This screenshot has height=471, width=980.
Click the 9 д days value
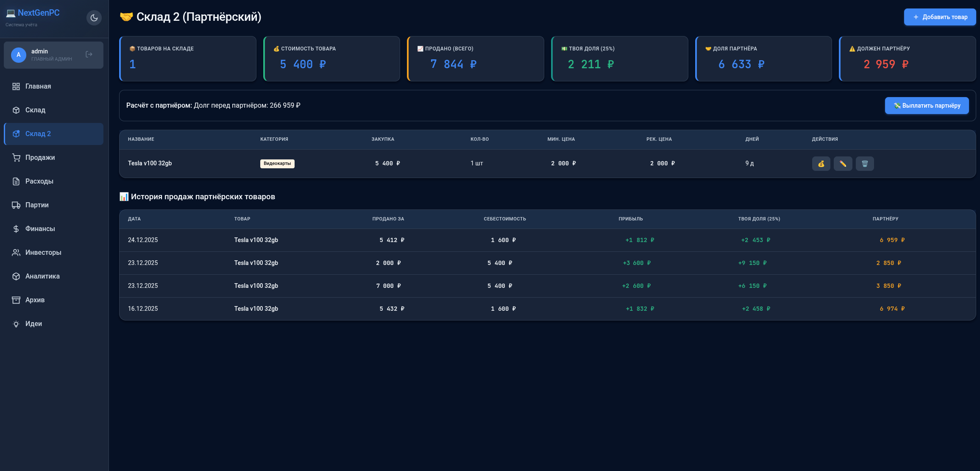click(749, 163)
